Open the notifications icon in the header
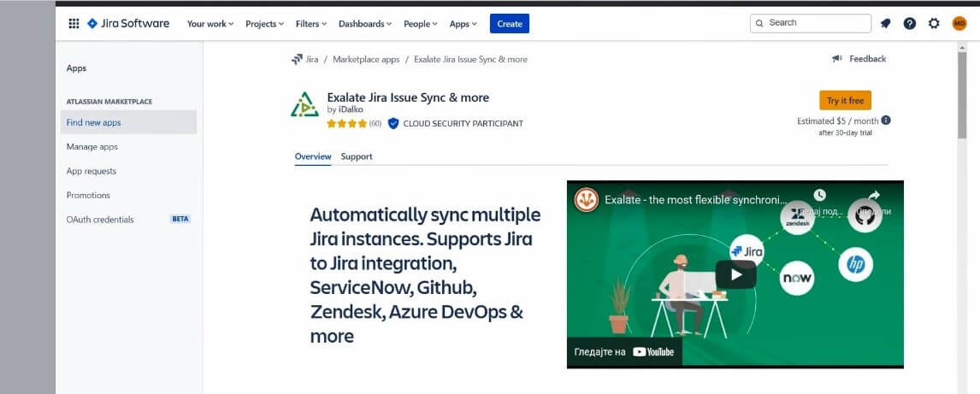 pyautogui.click(x=885, y=24)
